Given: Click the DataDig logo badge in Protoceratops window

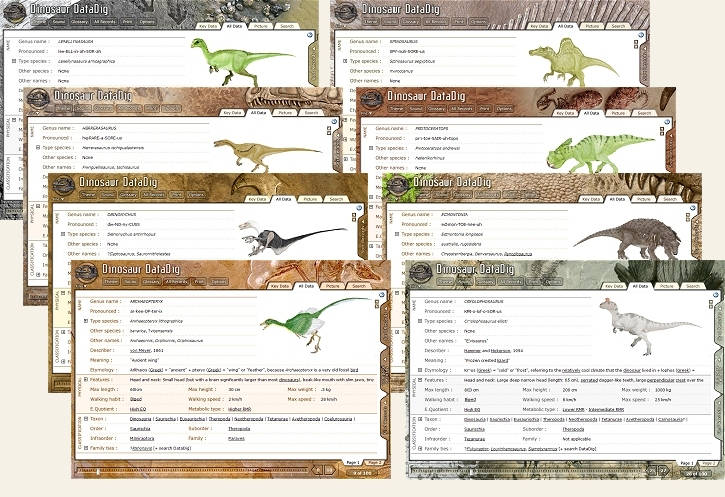Looking at the screenshot, I should pyautogui.click(x=372, y=100).
